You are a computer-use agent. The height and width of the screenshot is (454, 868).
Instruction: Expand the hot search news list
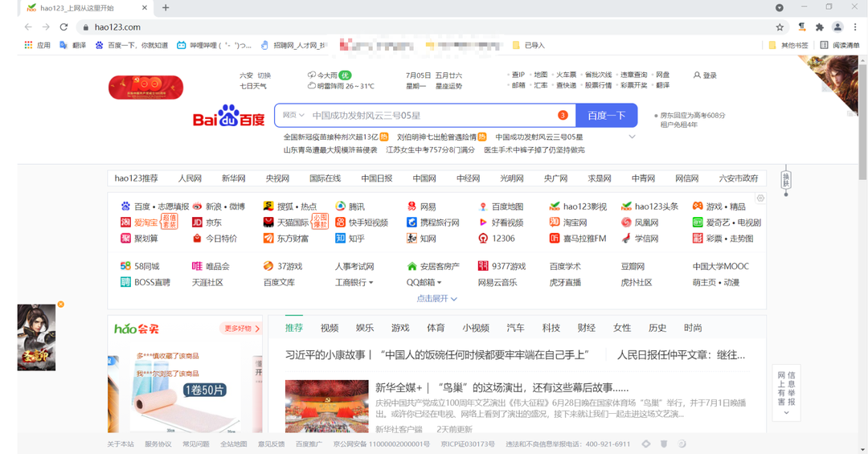pyautogui.click(x=632, y=137)
